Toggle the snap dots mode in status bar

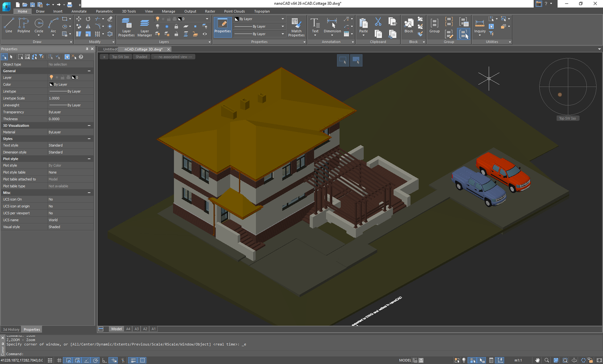pos(50,360)
